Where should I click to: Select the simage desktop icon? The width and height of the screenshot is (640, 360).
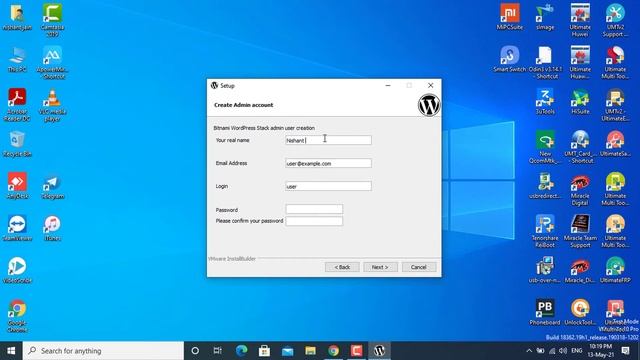(545, 17)
